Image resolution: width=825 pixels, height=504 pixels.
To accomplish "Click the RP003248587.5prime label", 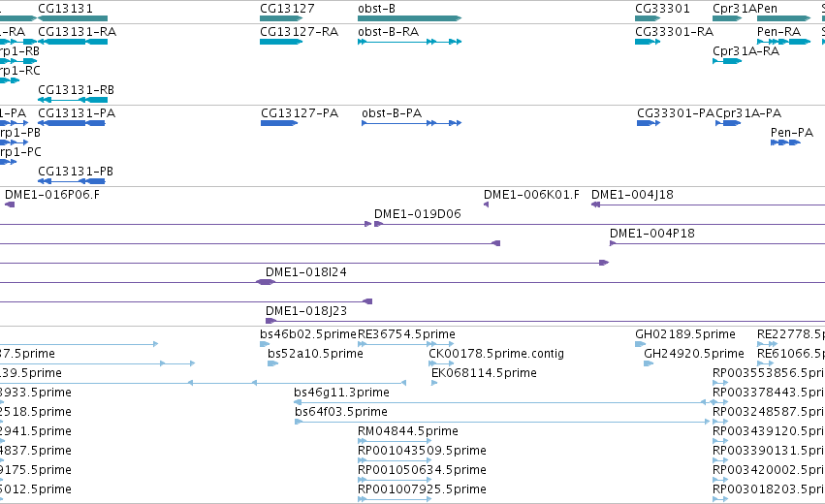I will [x=769, y=411].
